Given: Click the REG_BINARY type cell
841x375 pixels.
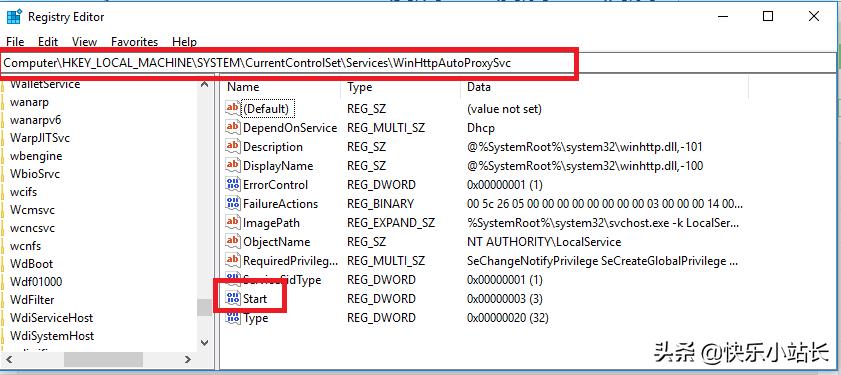Looking at the screenshot, I should pyautogui.click(x=380, y=204).
